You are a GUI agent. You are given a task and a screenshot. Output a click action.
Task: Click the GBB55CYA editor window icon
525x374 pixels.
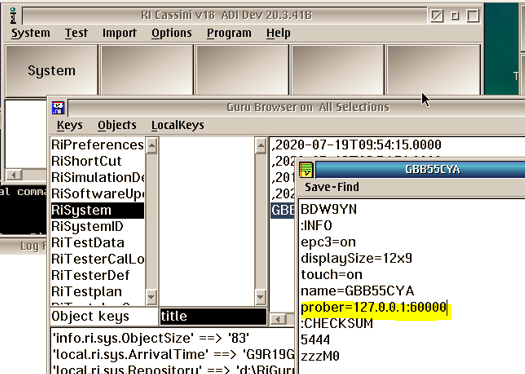click(306, 169)
